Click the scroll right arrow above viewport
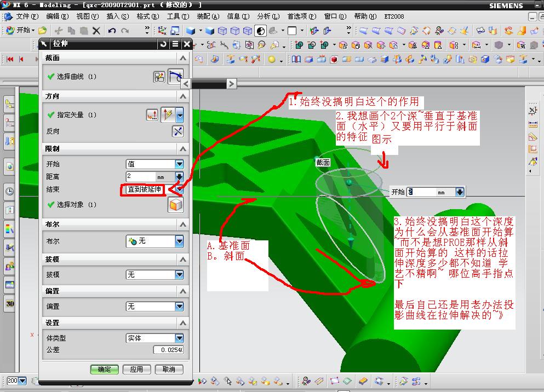 pos(231,84)
